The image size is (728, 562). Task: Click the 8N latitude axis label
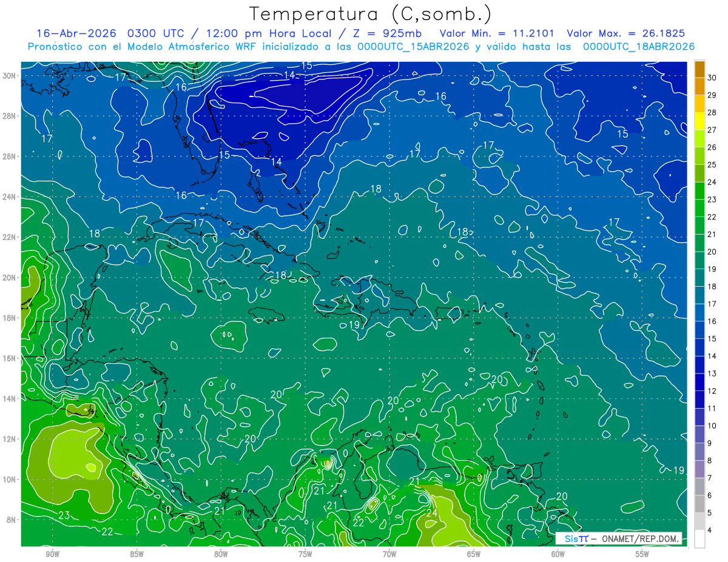click(x=11, y=520)
